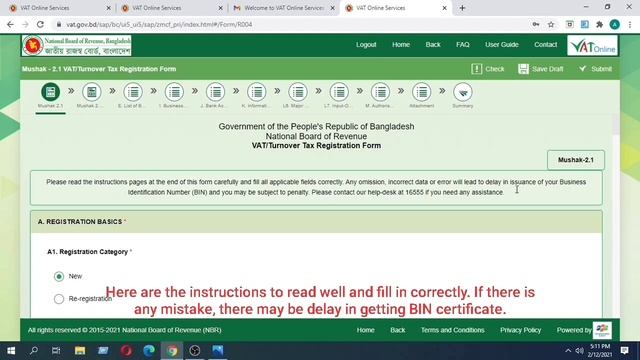The width and height of the screenshot is (640, 360).
Task: Open the M. Authoris... step icon
Action: coord(380,92)
